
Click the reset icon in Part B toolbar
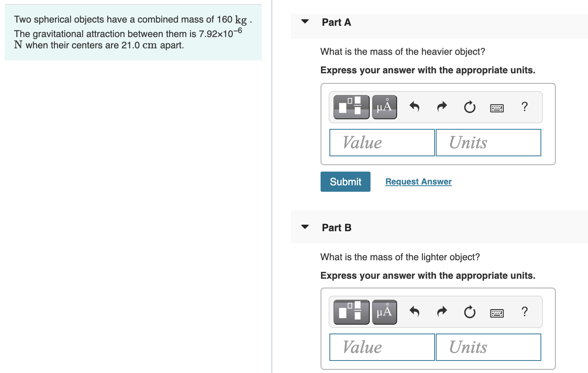pyautogui.click(x=469, y=311)
